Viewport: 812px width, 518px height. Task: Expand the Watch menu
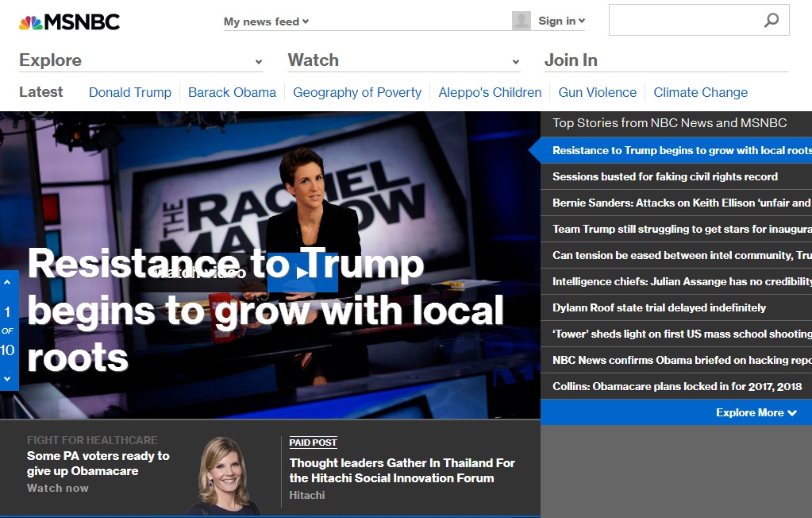pos(403,60)
